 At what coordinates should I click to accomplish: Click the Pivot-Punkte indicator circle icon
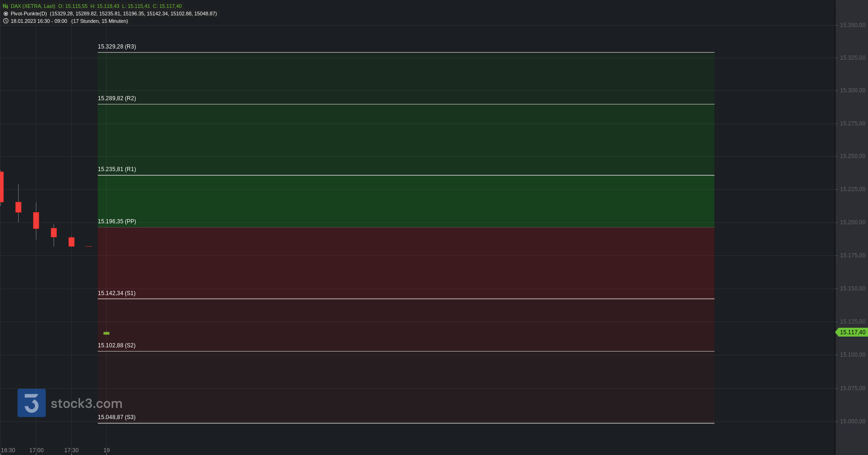(6, 14)
